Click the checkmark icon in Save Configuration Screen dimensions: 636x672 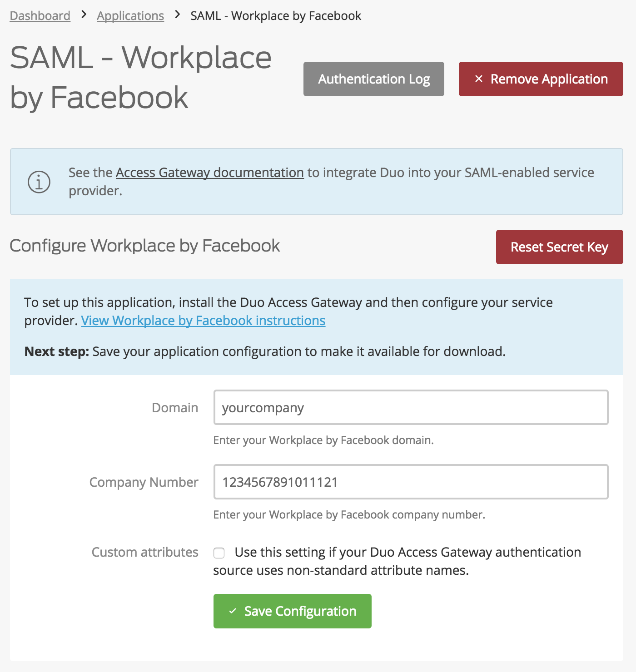click(233, 611)
